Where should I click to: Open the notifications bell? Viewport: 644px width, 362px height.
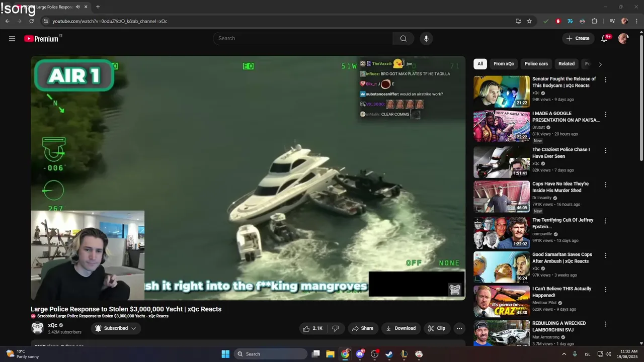tap(605, 39)
